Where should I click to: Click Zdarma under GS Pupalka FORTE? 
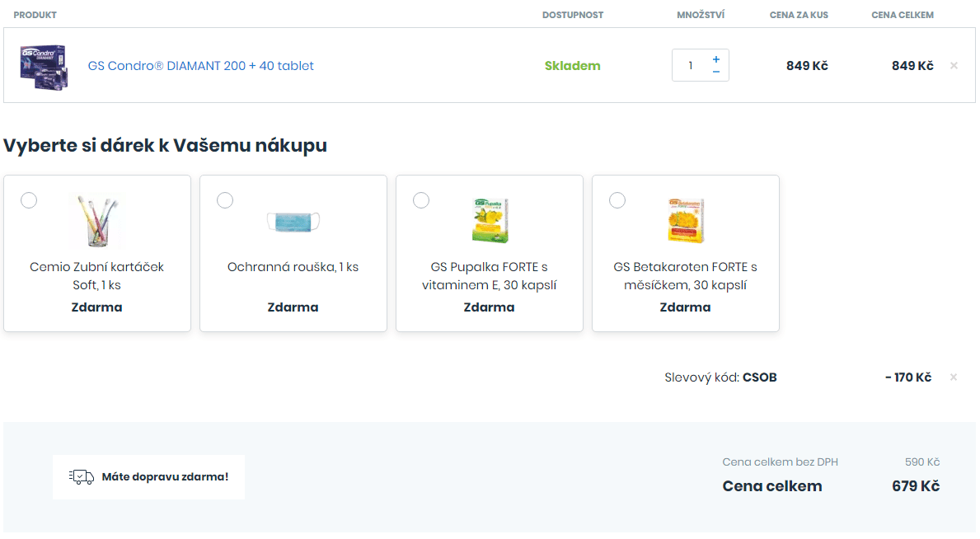point(490,307)
